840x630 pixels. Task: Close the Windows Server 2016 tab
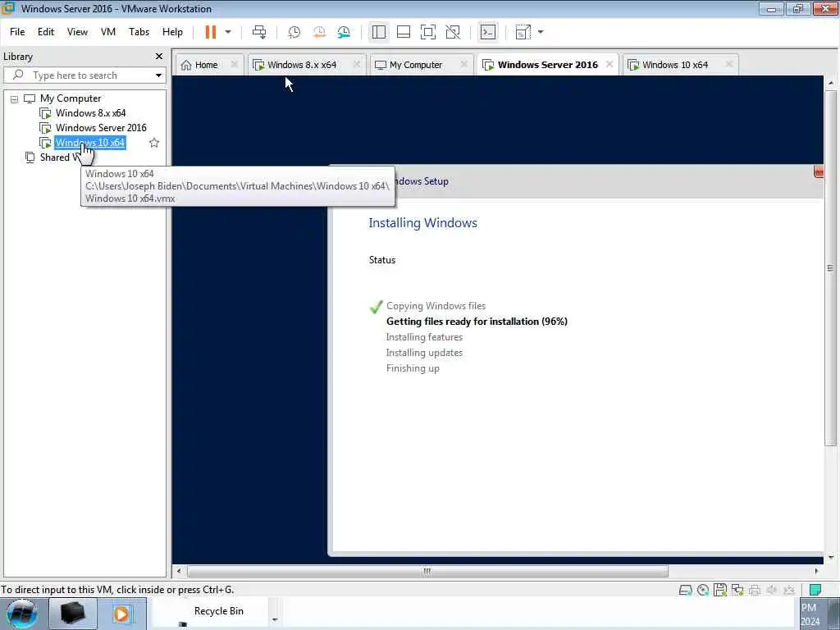[609, 64]
